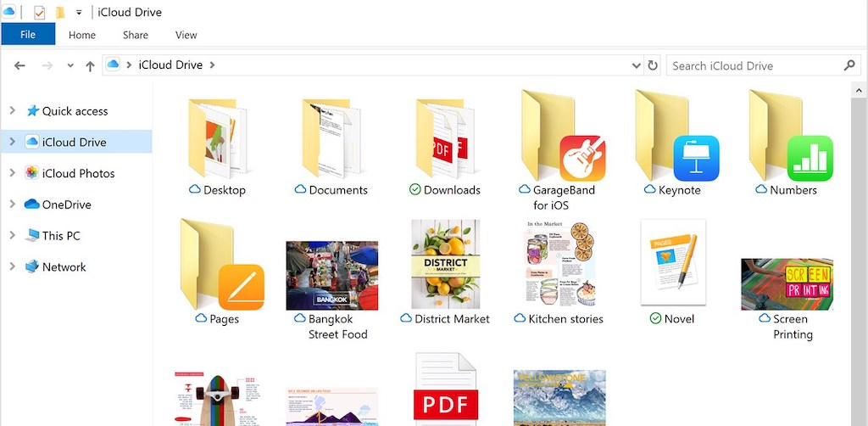Image resolution: width=868 pixels, height=426 pixels.
Task: Click the Back navigation arrow
Action: tap(20, 65)
